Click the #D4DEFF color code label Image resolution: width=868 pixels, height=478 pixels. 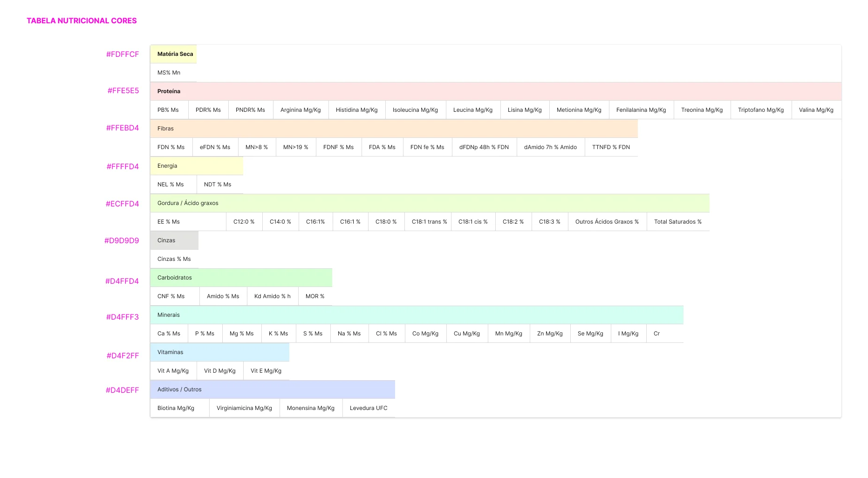click(122, 390)
